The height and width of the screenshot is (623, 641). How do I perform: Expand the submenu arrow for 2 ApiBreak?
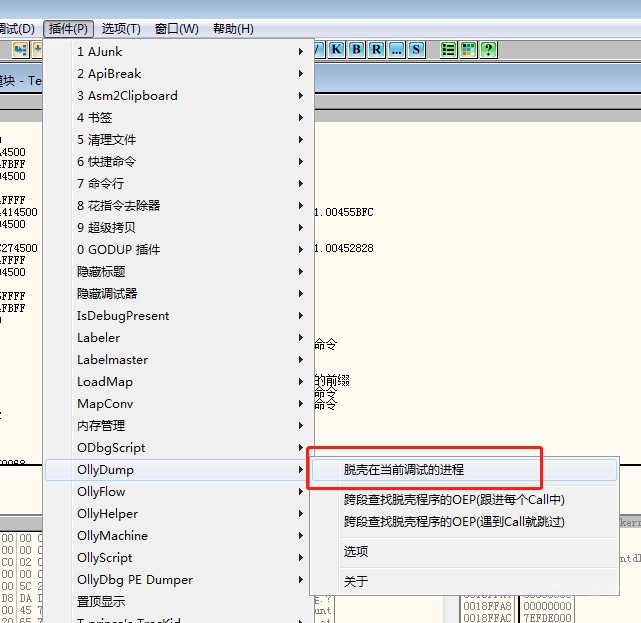click(301, 74)
